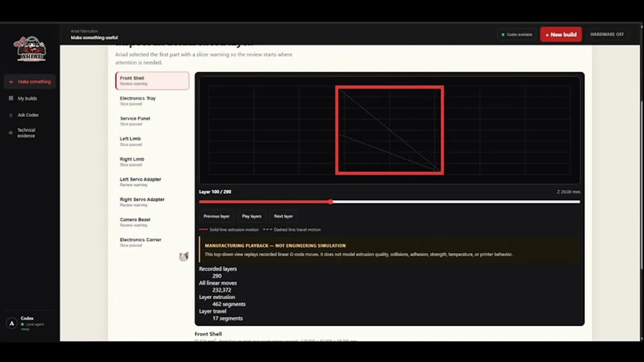Select the Electronics Carrier part
Screen dimensions: 644x362
coord(152,242)
